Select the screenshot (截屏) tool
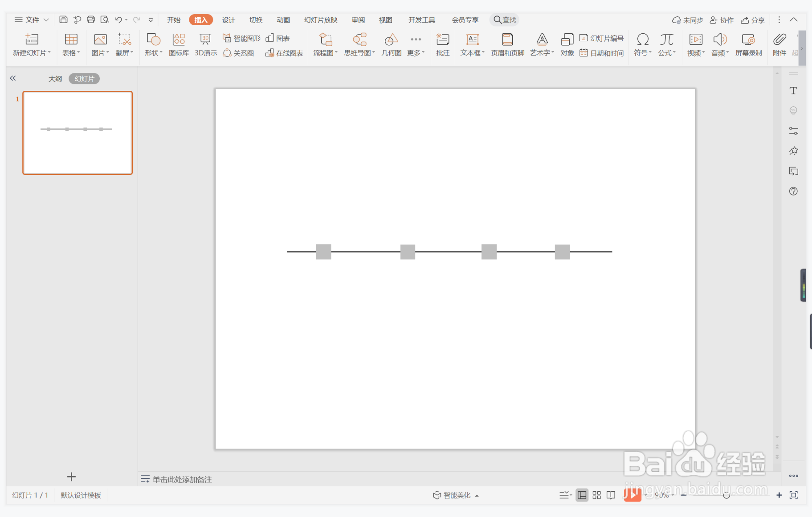The height and width of the screenshot is (517, 812). [124, 40]
